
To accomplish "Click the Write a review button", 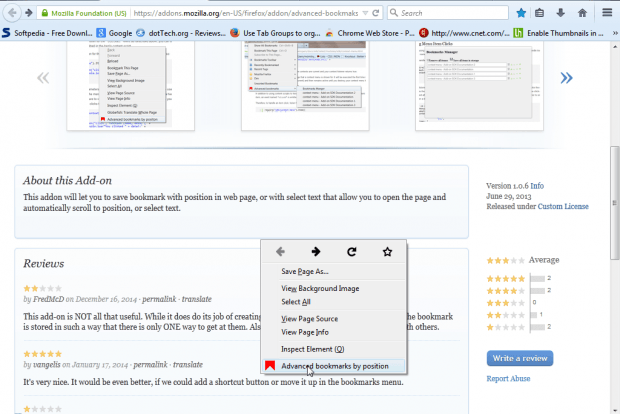I will pos(520,358).
